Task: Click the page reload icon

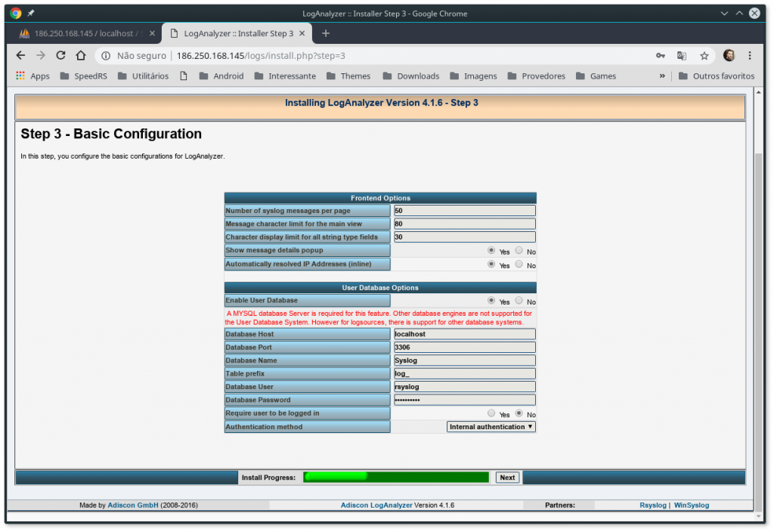Action: 60,55
